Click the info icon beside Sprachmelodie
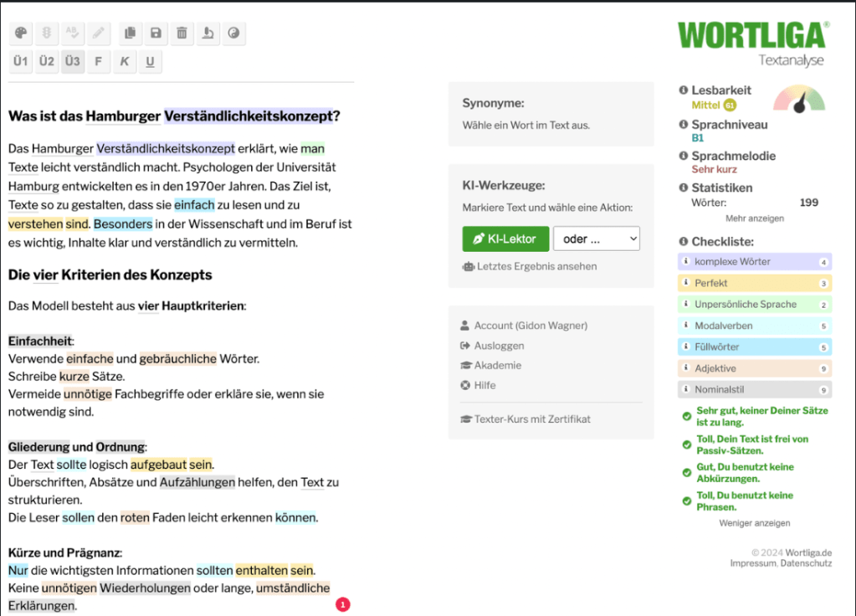The width and height of the screenshot is (856, 616). tap(683, 157)
